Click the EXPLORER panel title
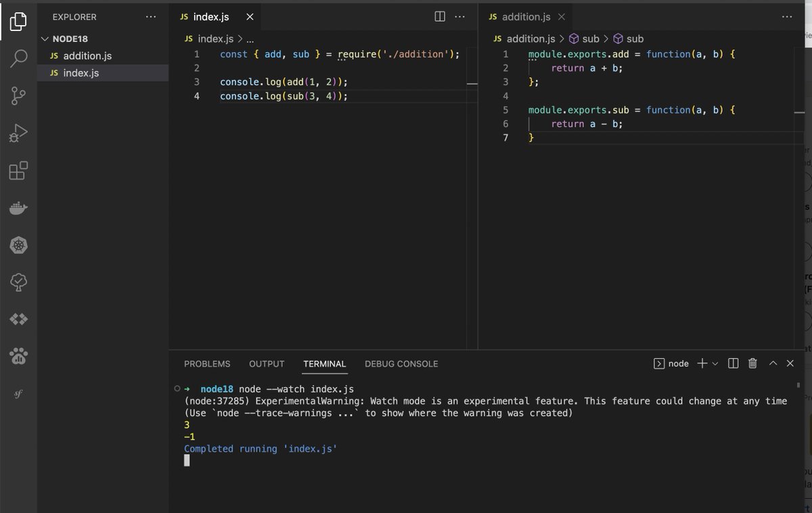Viewport: 812px width, 513px height. 74,17
